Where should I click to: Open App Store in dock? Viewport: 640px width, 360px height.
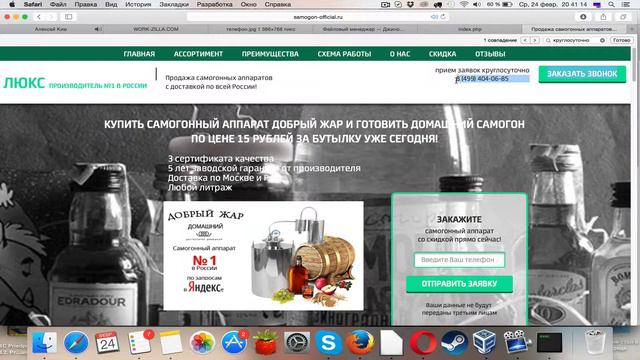pyautogui.click(x=234, y=342)
